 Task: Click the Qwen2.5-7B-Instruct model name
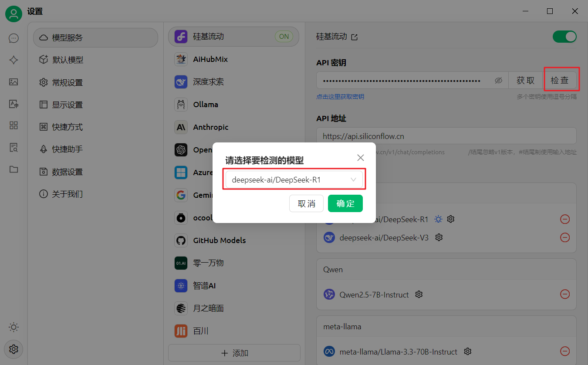pos(374,295)
